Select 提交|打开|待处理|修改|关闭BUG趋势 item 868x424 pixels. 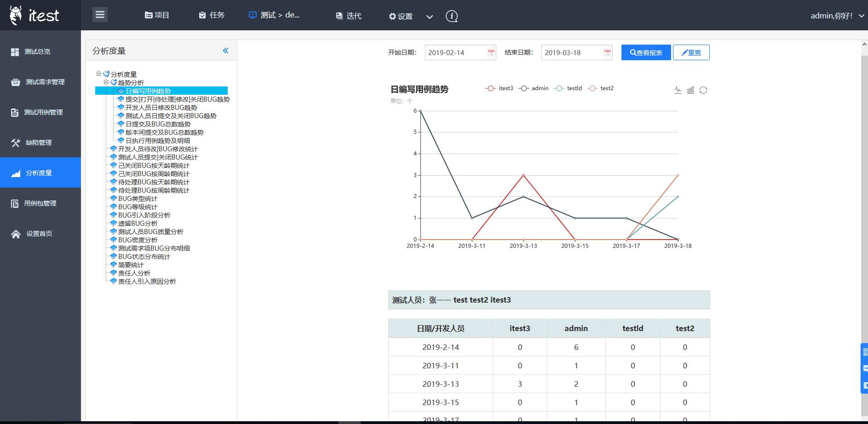click(x=178, y=99)
